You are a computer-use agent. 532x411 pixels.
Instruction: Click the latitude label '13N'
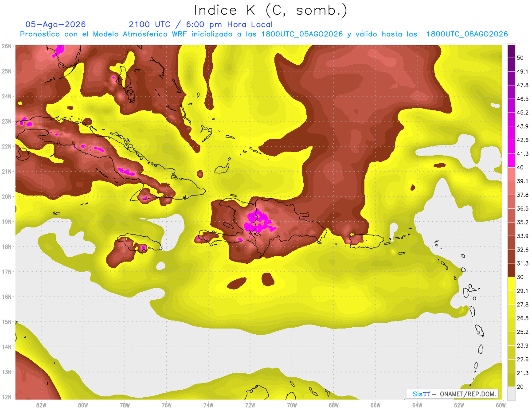point(7,372)
